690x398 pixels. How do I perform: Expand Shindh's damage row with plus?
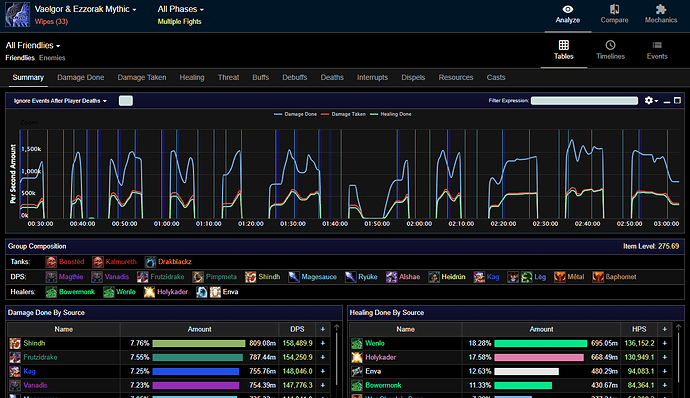[323, 343]
